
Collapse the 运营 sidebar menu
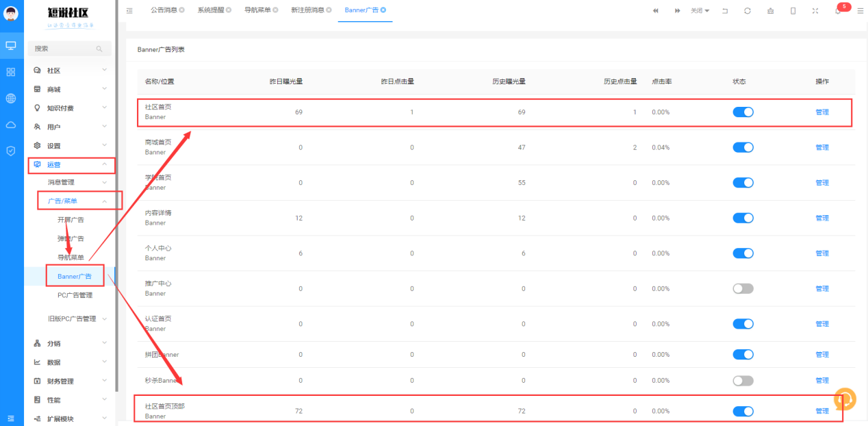71,164
